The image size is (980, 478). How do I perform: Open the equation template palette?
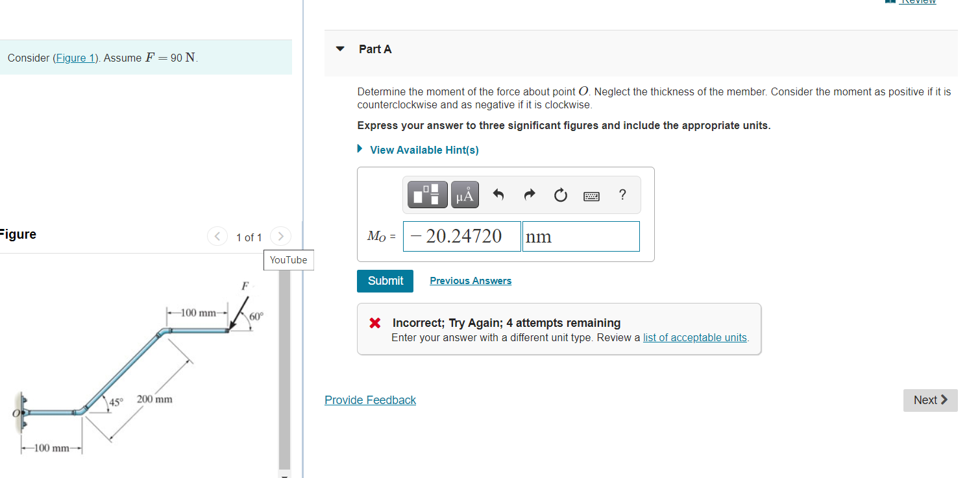point(426,194)
